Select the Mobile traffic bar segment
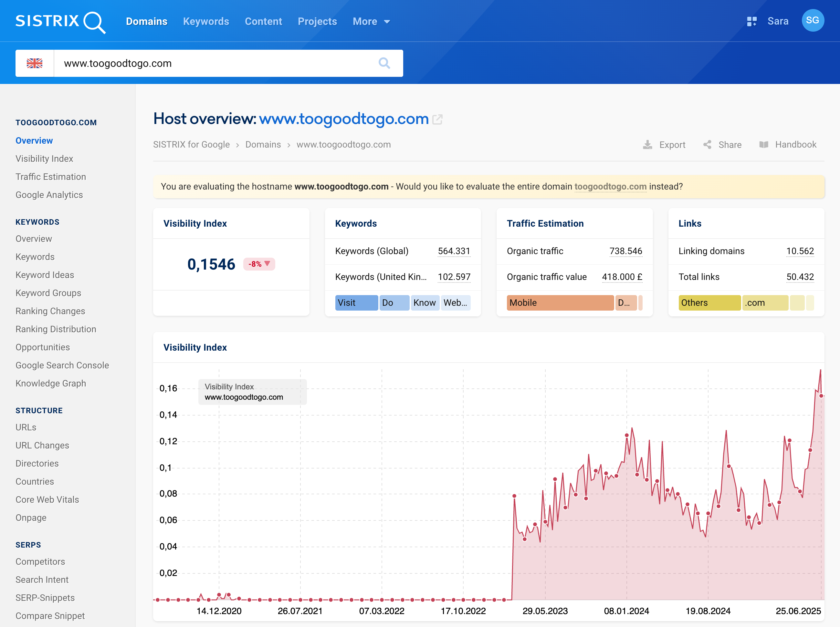The width and height of the screenshot is (840, 627). (x=560, y=303)
